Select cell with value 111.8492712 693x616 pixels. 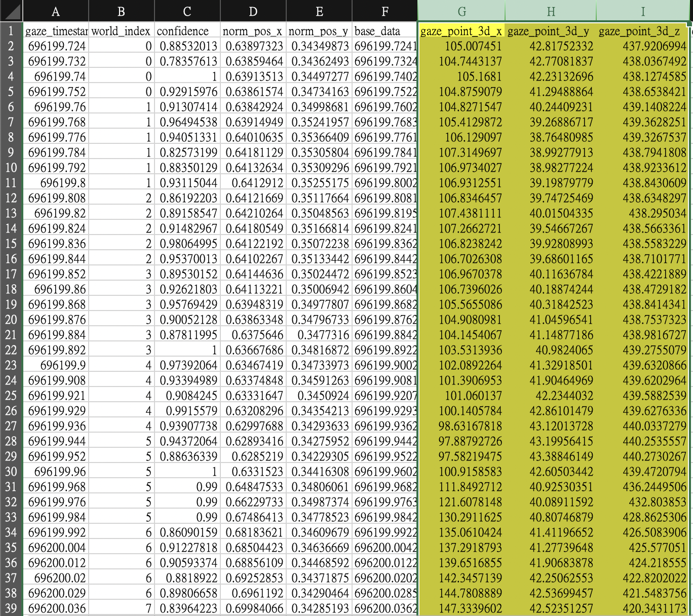pyautogui.click(x=461, y=487)
